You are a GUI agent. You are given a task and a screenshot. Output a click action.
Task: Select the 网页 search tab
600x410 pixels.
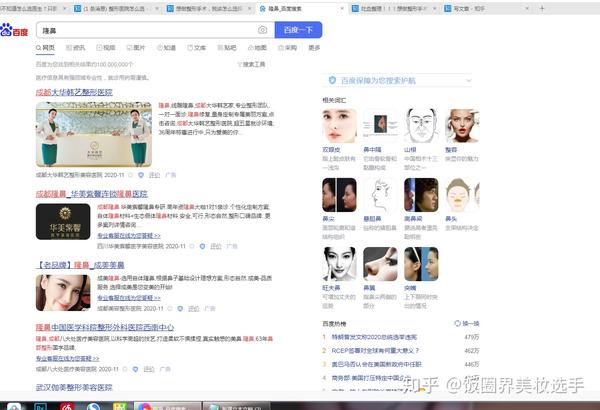45,48
